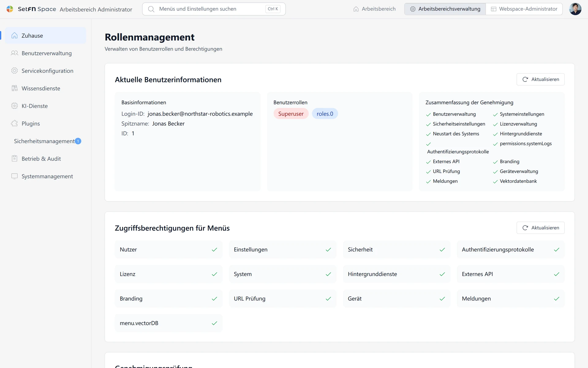
Task: Click the Webspace-Administrator layout icon
Action: coord(494,9)
